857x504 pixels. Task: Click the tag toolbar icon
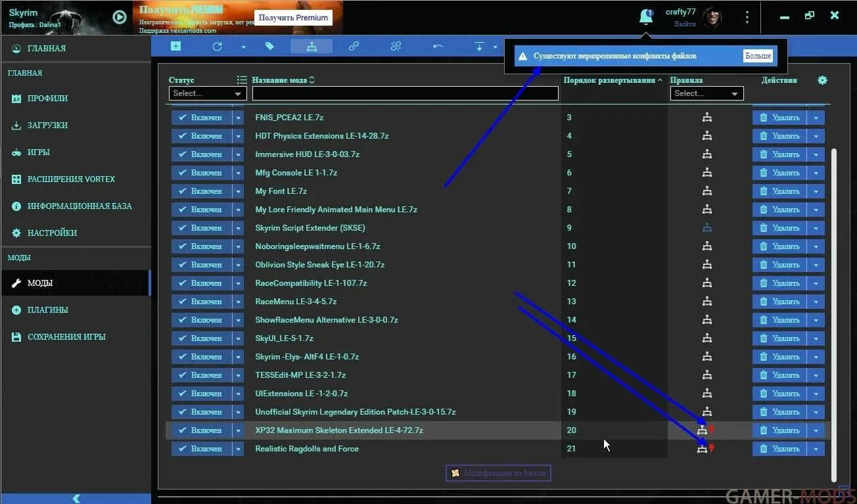(269, 46)
